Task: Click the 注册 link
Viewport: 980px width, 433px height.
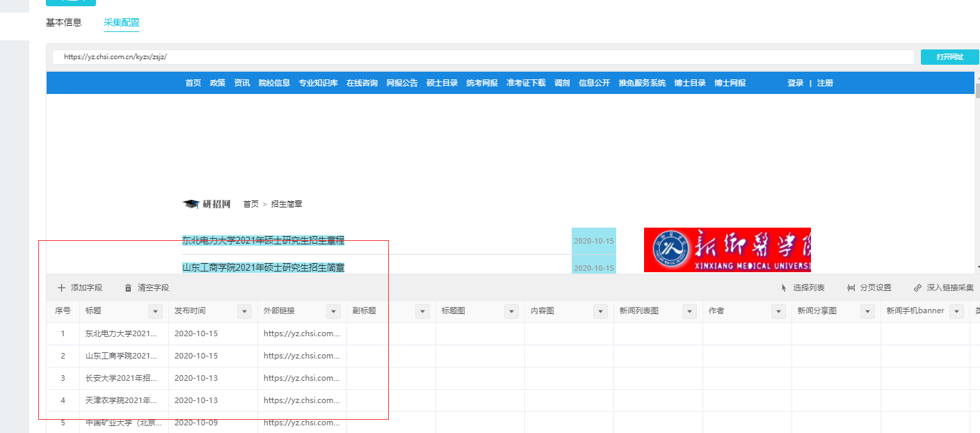Action: coord(825,83)
